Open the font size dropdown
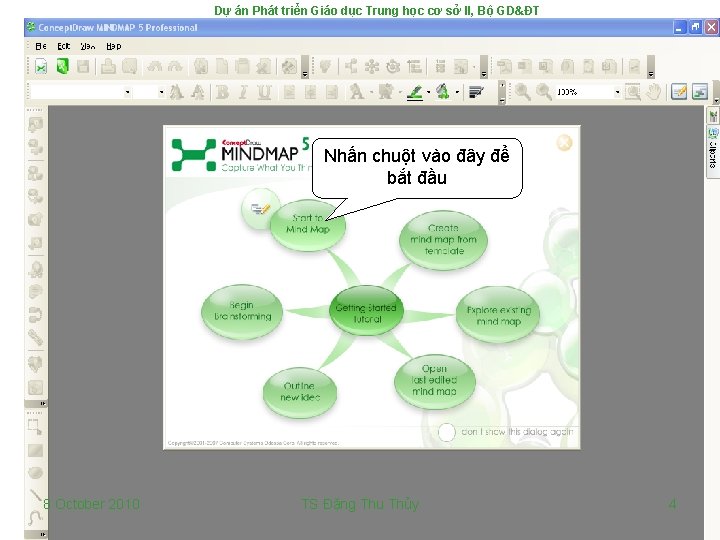This screenshot has height=540, width=720. click(161, 92)
